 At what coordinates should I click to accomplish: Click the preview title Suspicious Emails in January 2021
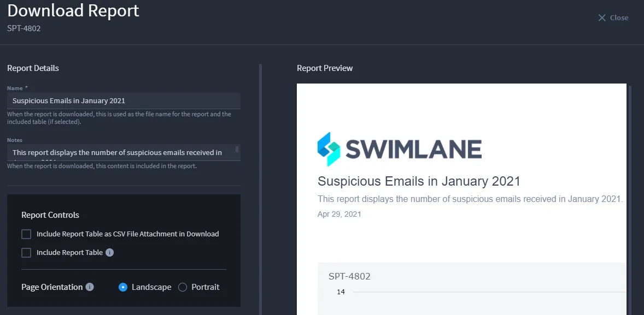coord(419,181)
